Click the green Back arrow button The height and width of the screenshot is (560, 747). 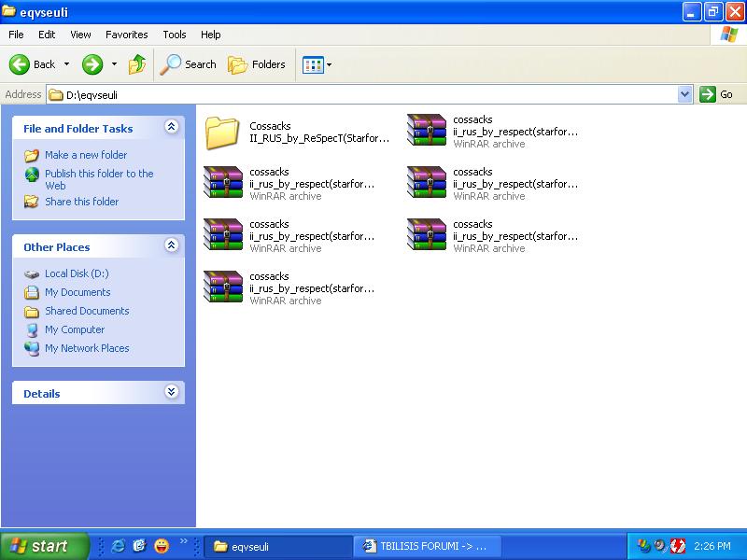pyautogui.click(x=20, y=64)
